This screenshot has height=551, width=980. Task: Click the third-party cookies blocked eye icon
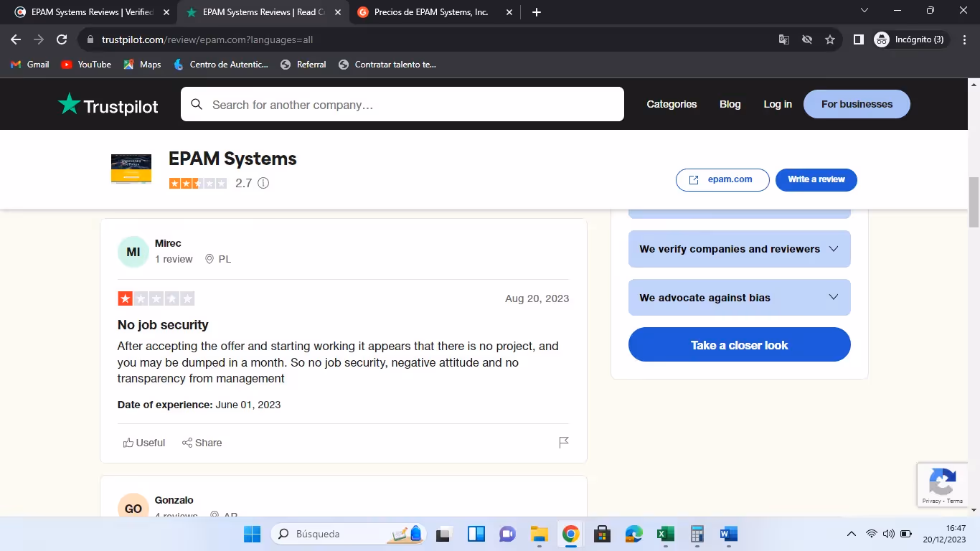click(807, 39)
